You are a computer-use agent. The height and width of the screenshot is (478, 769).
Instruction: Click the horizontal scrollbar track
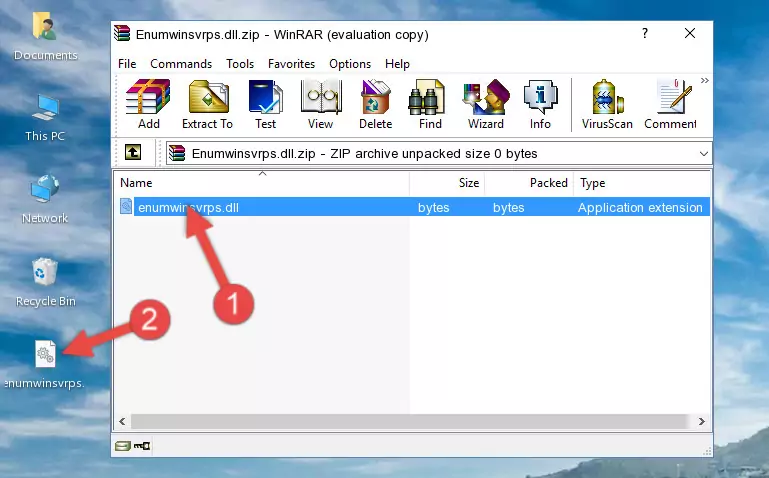(x=410, y=422)
